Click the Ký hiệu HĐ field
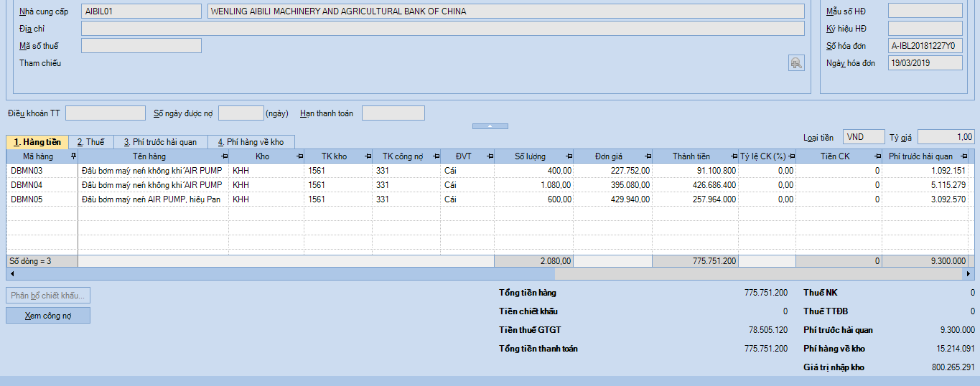The height and width of the screenshot is (386, 980). [925, 29]
